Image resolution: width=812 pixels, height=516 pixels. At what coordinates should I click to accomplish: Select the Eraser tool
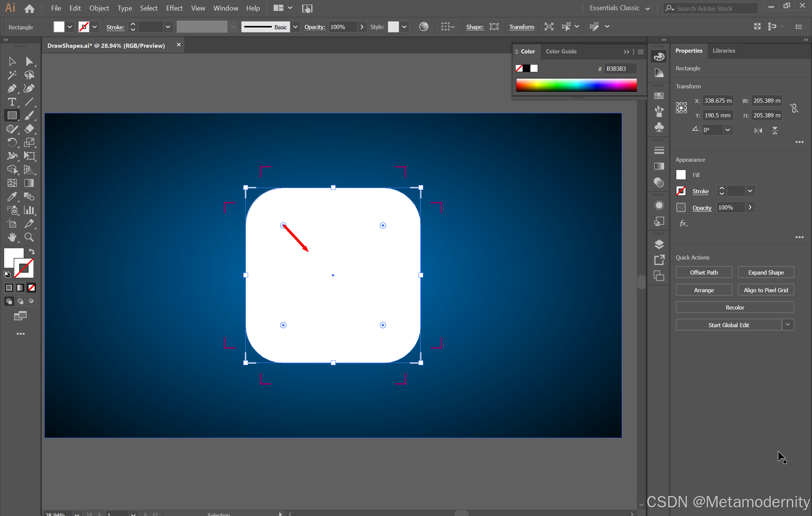(x=29, y=129)
